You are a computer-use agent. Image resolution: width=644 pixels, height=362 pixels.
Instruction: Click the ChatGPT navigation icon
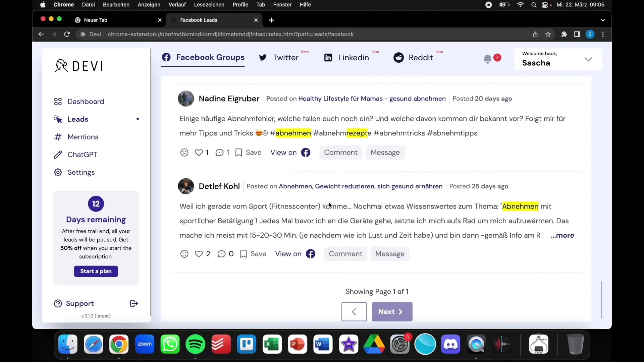(57, 154)
